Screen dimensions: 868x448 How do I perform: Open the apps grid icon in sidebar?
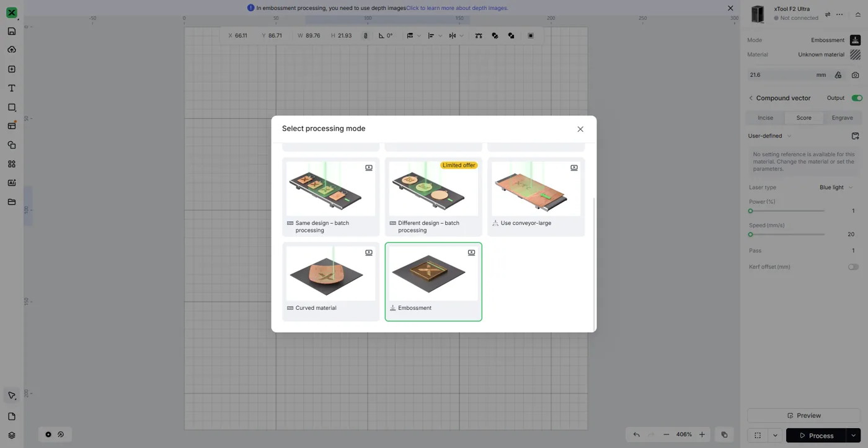11,164
